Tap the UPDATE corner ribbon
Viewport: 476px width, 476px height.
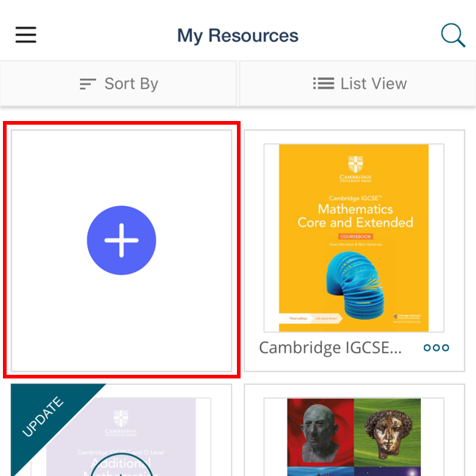(45, 415)
